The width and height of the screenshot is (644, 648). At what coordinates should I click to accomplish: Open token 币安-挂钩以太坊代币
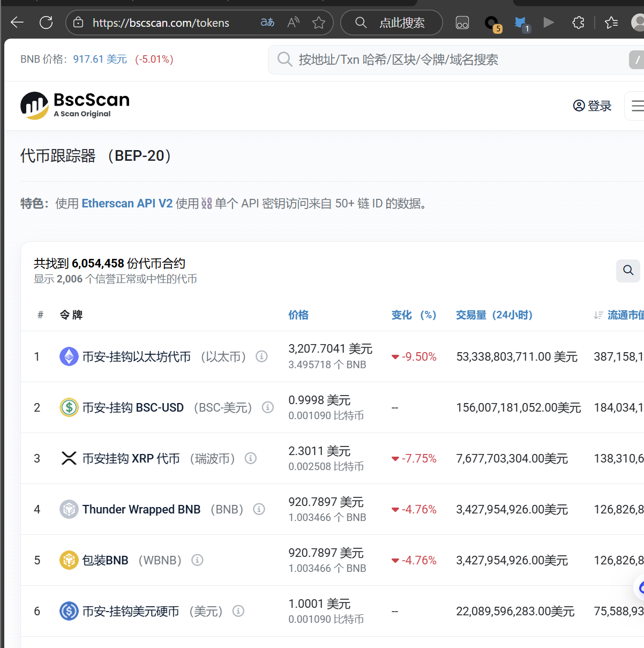(137, 356)
